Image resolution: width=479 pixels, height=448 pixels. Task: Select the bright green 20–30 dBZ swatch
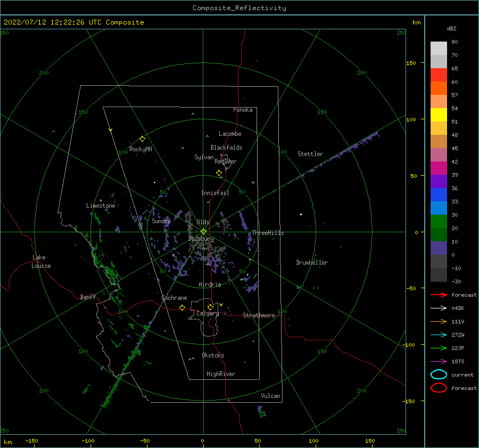[x=439, y=222]
